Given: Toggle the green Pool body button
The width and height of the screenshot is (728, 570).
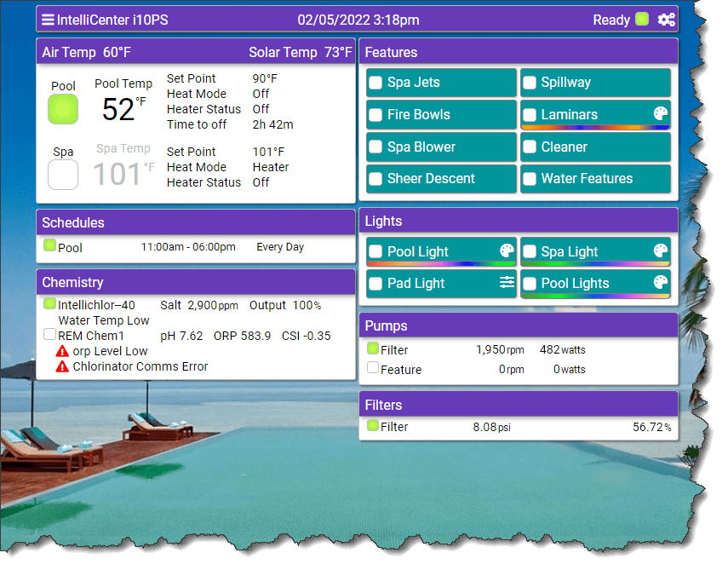Looking at the screenshot, I should (63, 109).
